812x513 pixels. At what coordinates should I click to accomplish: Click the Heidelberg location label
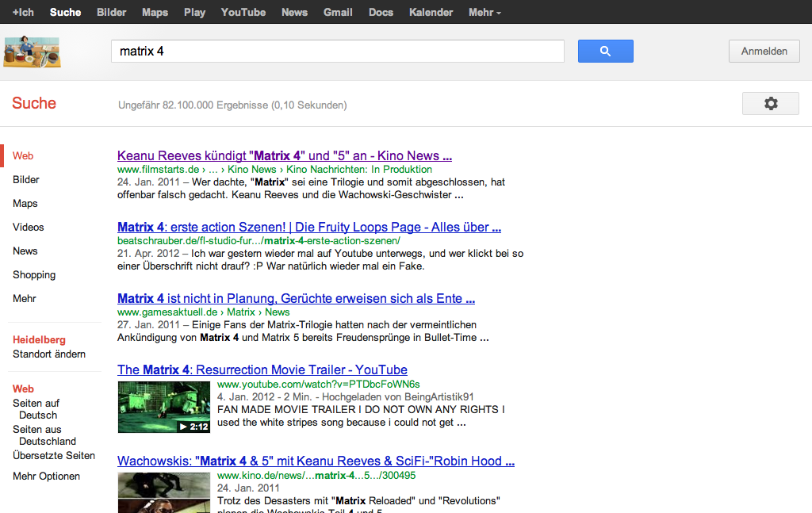click(39, 340)
